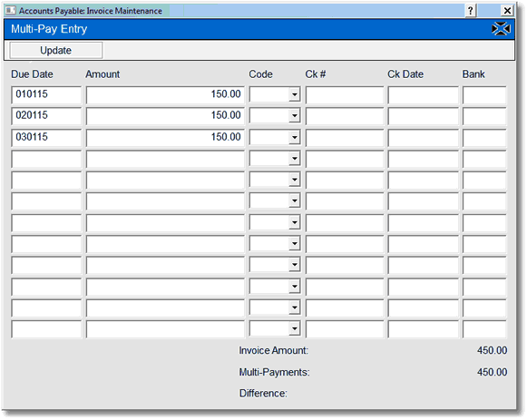This screenshot has height=420, width=527.
Task: Click the Difference label
Action: pos(263,393)
